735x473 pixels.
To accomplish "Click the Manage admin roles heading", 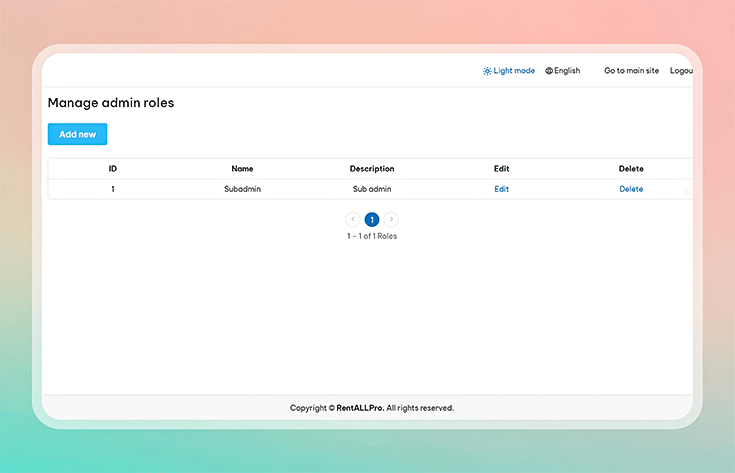I will pyautogui.click(x=111, y=103).
